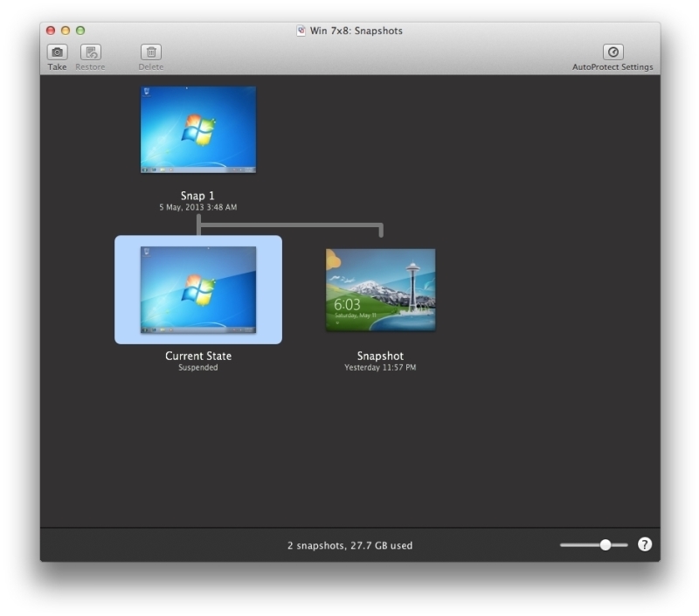Click the document icon in the title bar
This screenshot has height=616, width=699.
(301, 31)
